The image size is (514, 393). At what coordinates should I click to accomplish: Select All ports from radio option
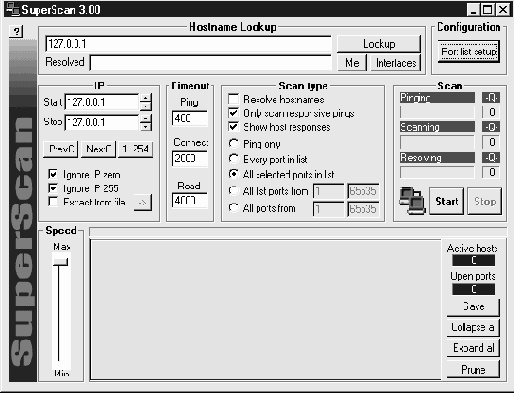pos(234,208)
